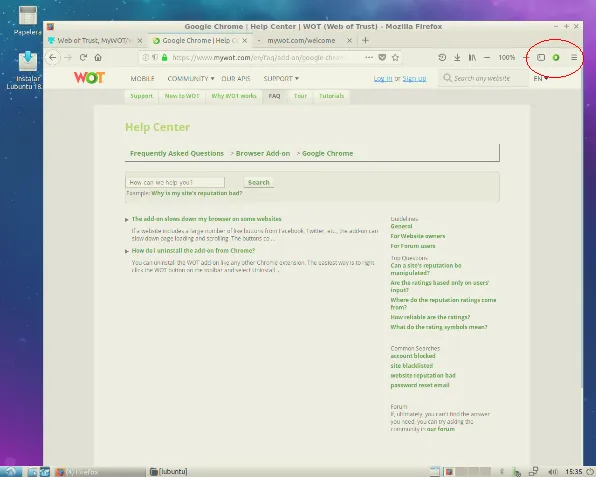Open the Papelera desktop icon
The image size is (596, 477).
click(x=28, y=21)
